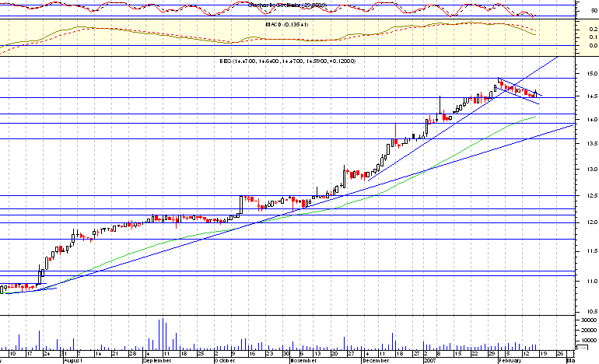599x364 pixels.
Task: Click the 30500 volume axis label
Action: (588, 320)
